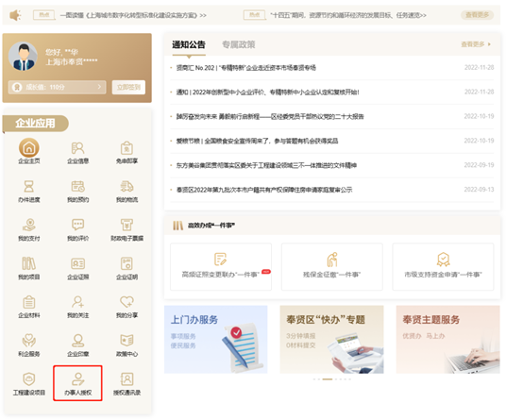Open the 企业证照 icon
This screenshot has height=420, width=523.
[x=77, y=263]
